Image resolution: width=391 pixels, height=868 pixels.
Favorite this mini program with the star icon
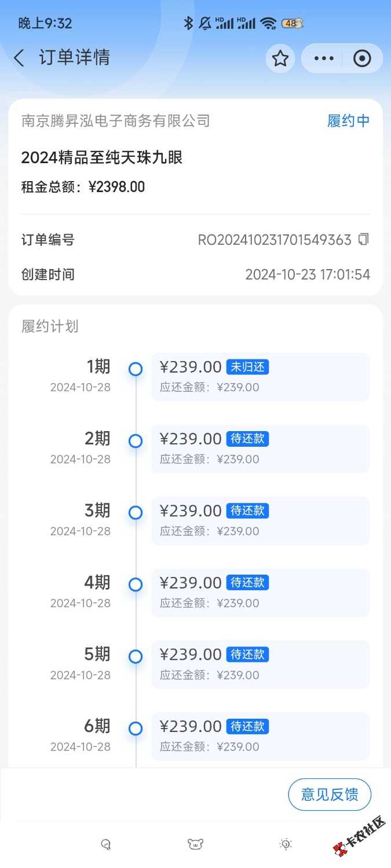280,58
